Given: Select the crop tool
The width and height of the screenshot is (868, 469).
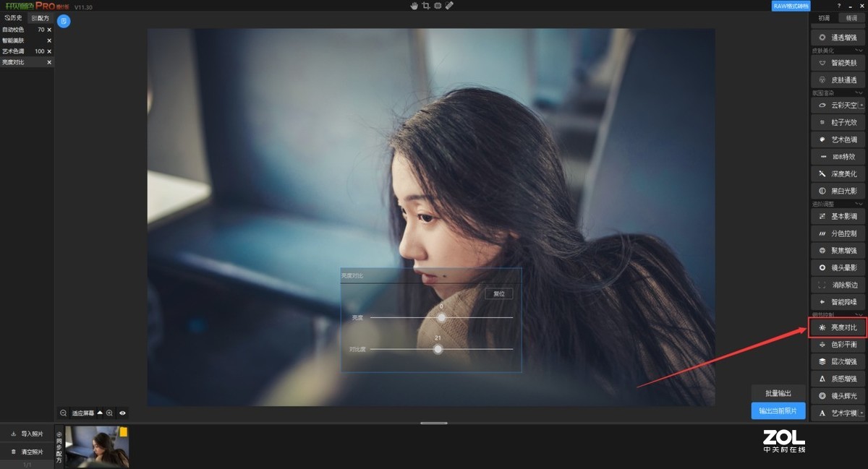Looking at the screenshot, I should point(426,6).
